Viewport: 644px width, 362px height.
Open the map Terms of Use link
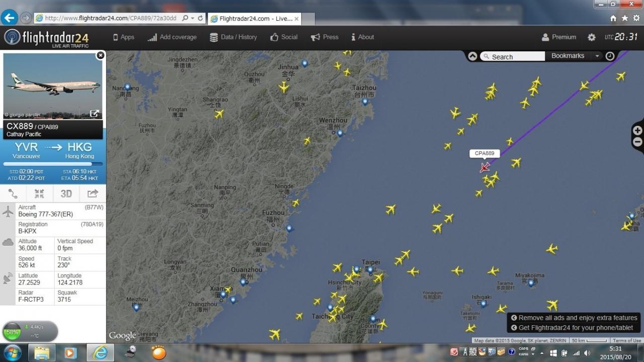click(x=627, y=341)
